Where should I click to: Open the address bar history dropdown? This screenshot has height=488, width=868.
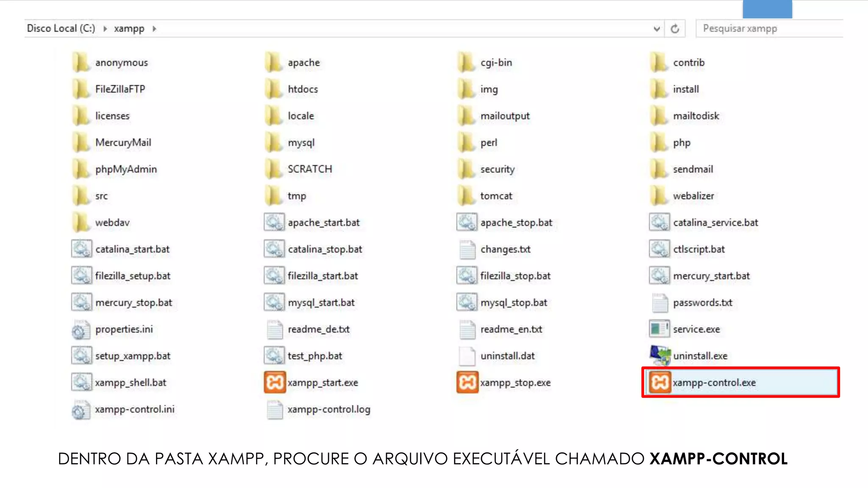[x=657, y=29]
